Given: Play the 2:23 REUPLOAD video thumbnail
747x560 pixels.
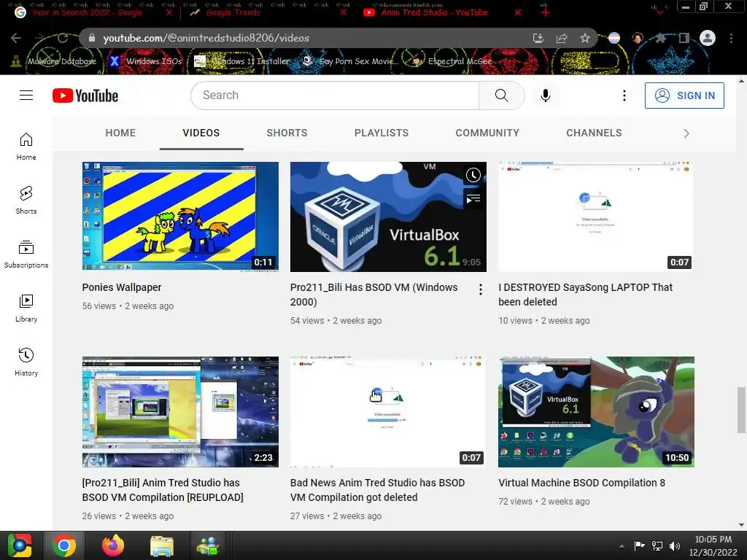Looking at the screenshot, I should (x=180, y=412).
